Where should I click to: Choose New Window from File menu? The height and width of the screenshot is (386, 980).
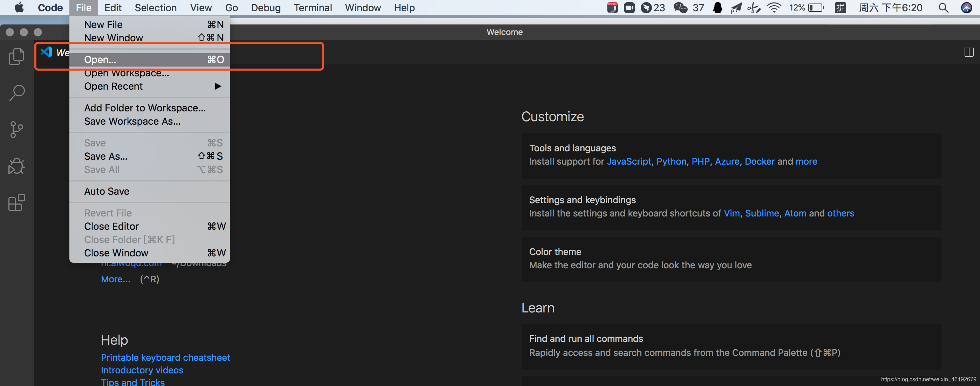150,37
